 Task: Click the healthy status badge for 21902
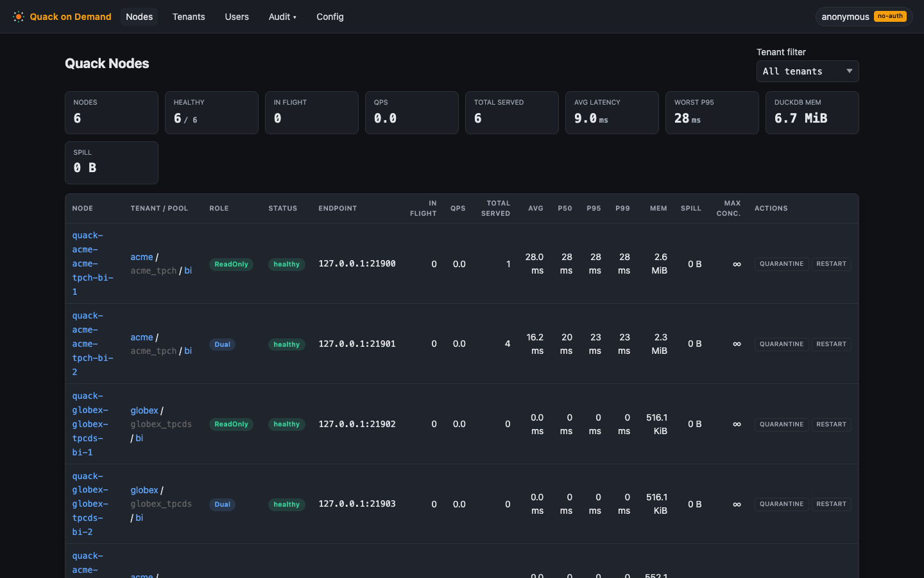[286, 425]
